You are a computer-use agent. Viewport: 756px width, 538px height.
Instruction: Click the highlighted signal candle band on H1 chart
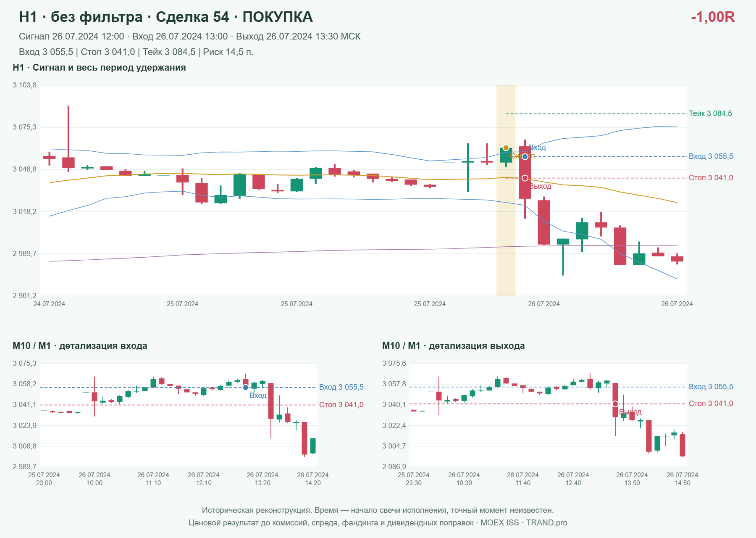click(x=506, y=190)
